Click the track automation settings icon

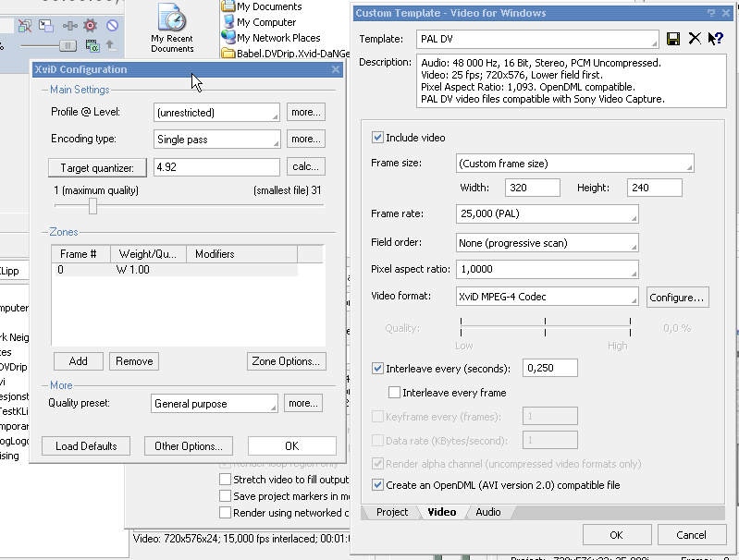point(69,26)
